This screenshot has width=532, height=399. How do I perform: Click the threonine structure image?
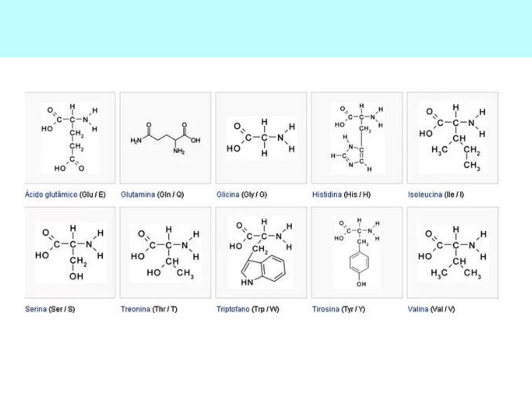click(165, 253)
